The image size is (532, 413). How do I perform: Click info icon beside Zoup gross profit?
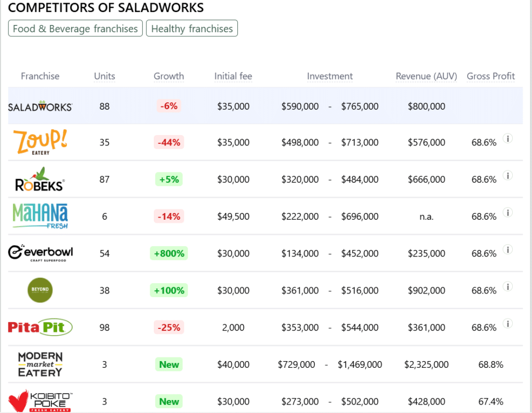tap(508, 139)
